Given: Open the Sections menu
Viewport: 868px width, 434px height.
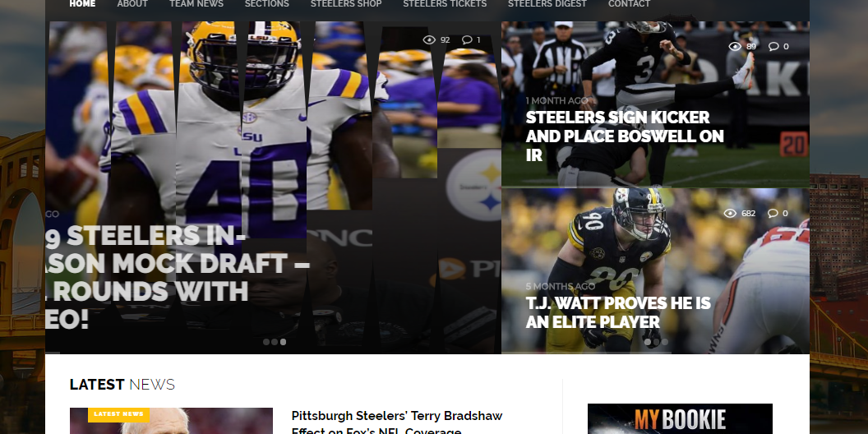Looking at the screenshot, I should [x=266, y=4].
